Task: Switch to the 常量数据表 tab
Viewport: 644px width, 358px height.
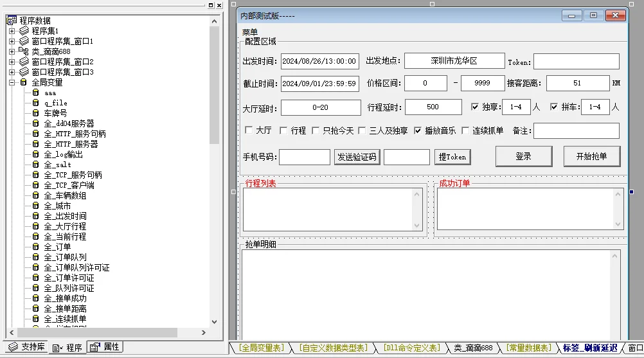Action: coord(529,348)
